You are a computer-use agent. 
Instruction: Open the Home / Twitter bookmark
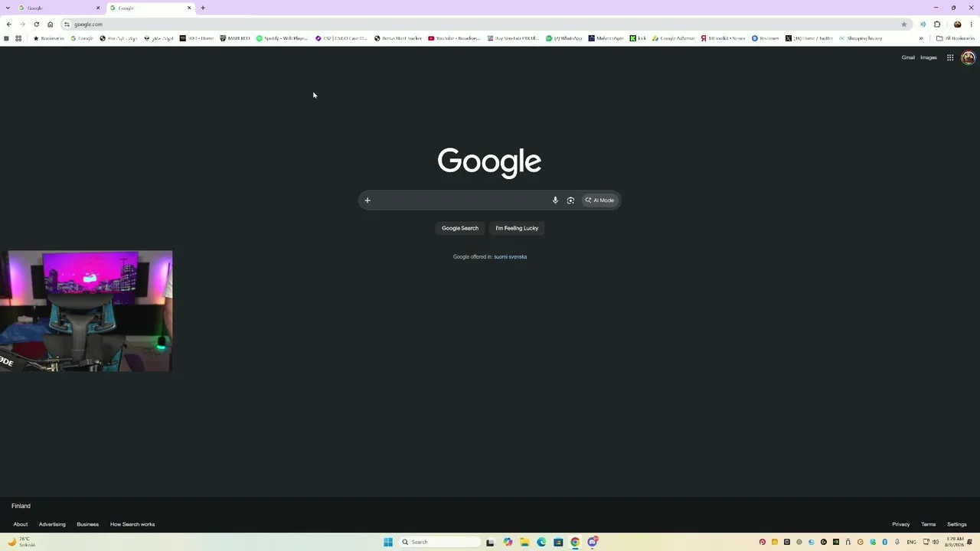(809, 38)
